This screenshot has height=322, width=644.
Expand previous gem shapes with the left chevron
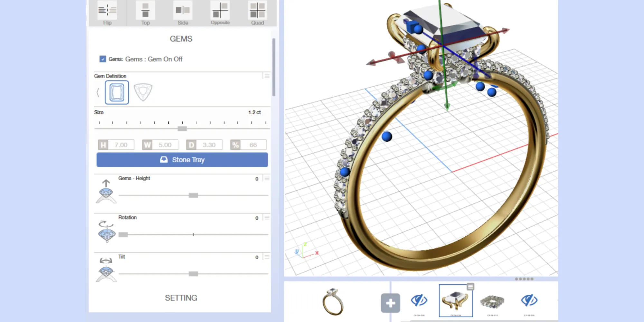98,92
